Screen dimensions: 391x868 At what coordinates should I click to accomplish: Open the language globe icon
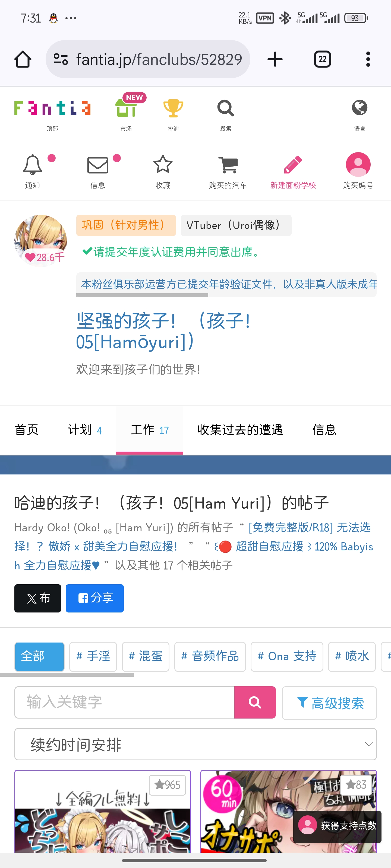pyautogui.click(x=359, y=108)
